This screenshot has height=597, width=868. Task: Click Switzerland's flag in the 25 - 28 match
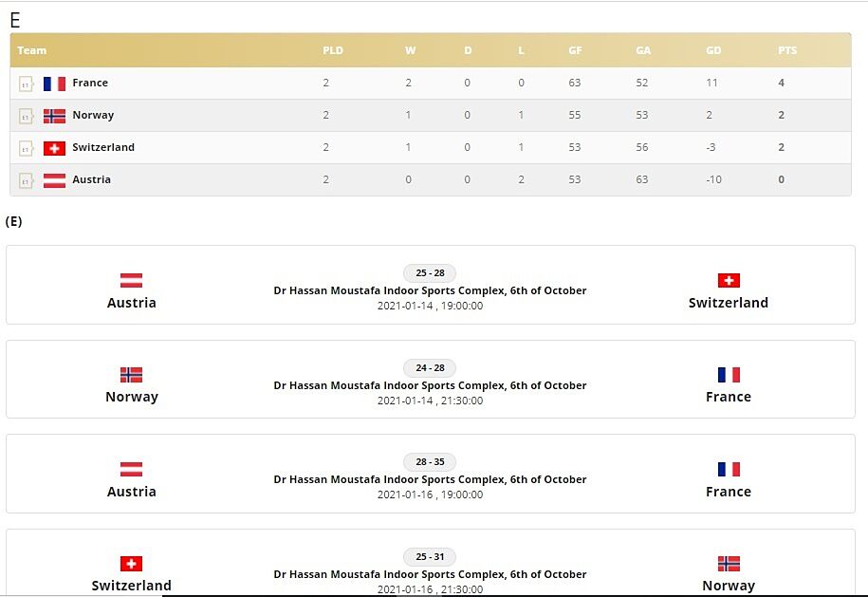729,280
